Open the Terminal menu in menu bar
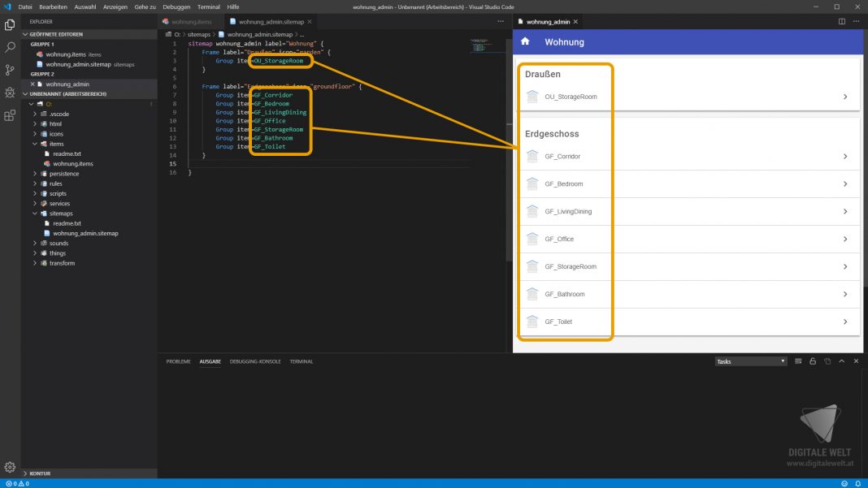The image size is (868, 488). (x=208, y=6)
